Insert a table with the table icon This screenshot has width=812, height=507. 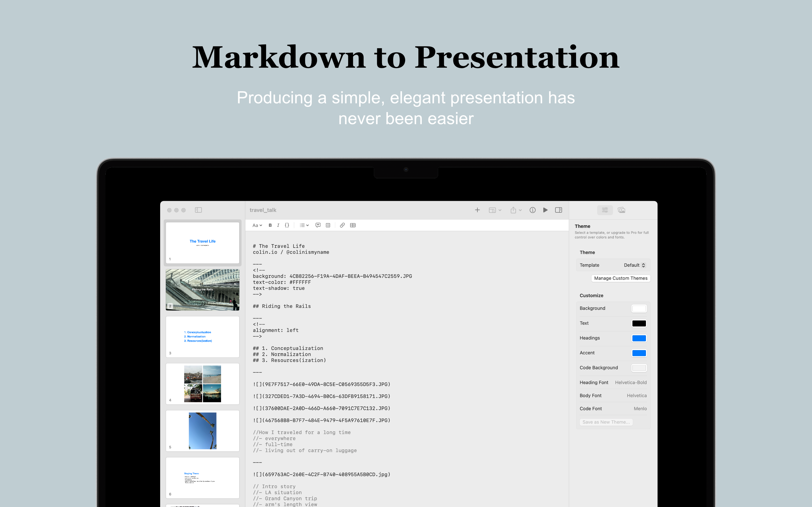[353, 225]
